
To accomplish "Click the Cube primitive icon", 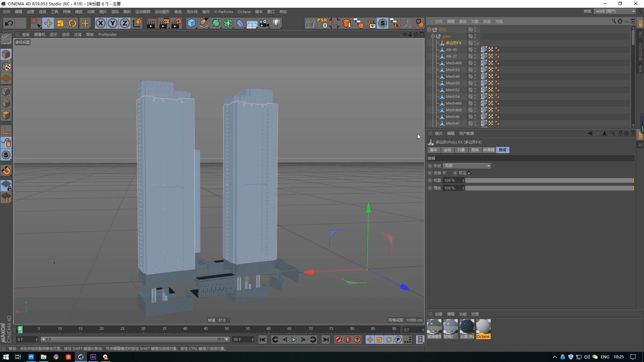I will click(x=192, y=23).
